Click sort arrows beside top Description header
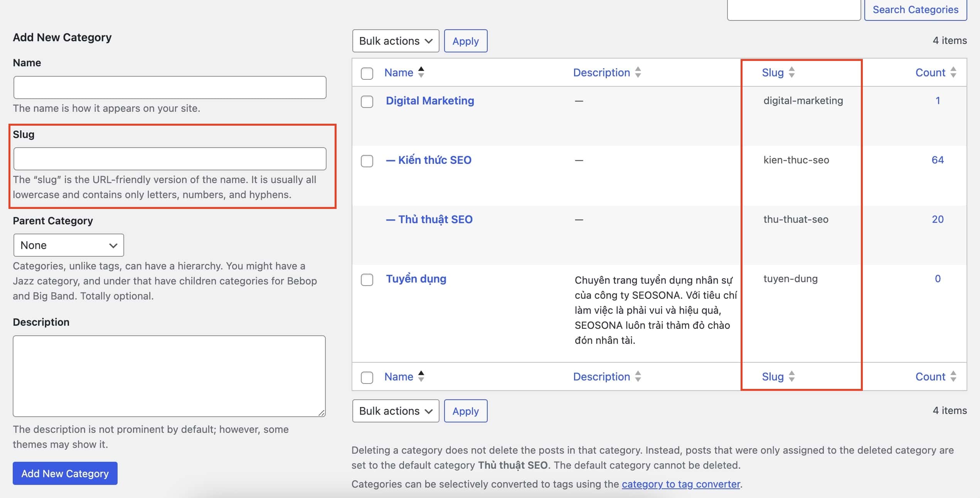Viewport: 980px width, 498px height. pyautogui.click(x=638, y=72)
